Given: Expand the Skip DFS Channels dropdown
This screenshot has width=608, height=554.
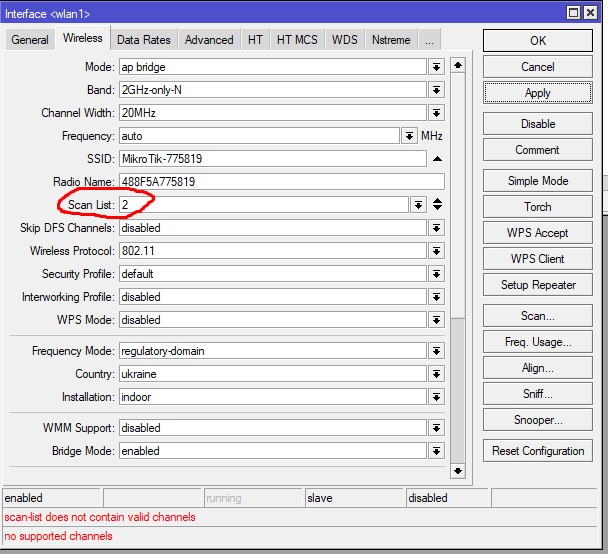Looking at the screenshot, I should (x=436, y=228).
